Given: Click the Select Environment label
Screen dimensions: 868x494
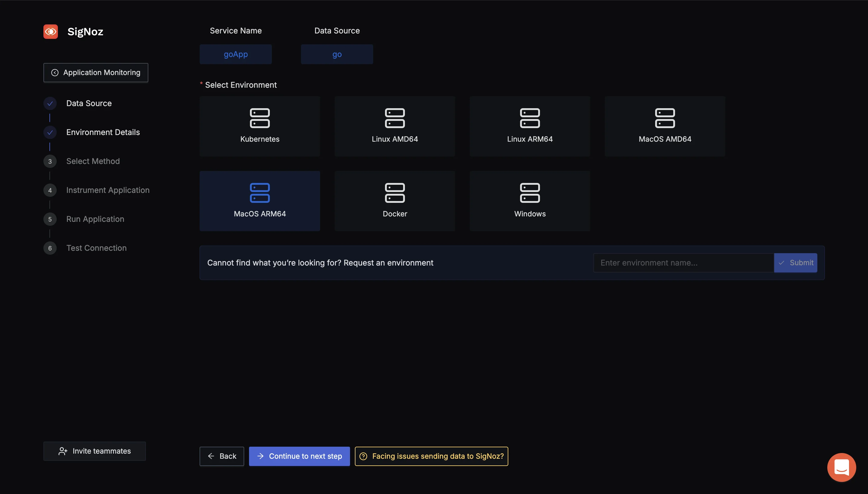Looking at the screenshot, I should click(x=241, y=85).
